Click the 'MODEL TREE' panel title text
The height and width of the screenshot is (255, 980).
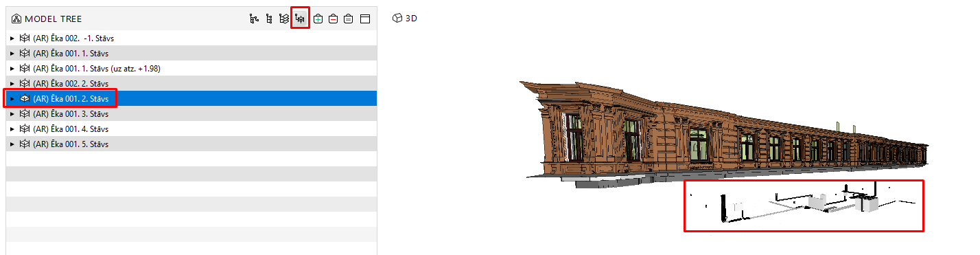pos(53,19)
